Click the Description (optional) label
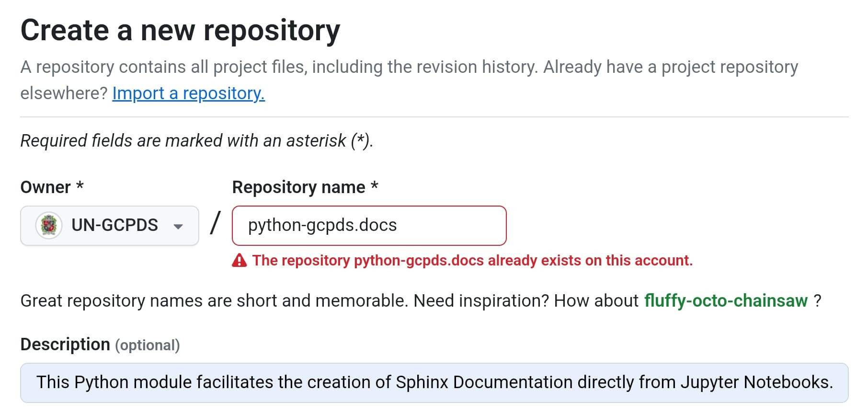Viewport: 868px width, 414px height. [x=100, y=345]
